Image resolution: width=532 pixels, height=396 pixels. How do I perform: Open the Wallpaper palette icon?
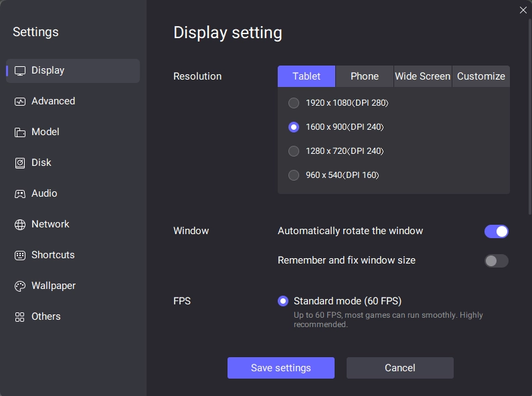[20, 286]
